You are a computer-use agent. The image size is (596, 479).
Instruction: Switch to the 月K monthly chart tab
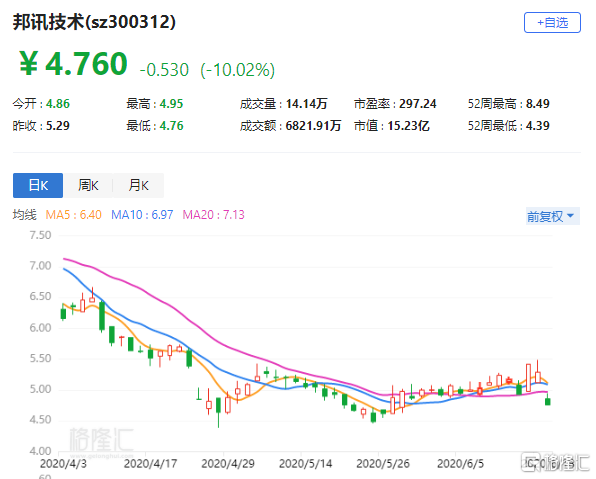[138, 186]
